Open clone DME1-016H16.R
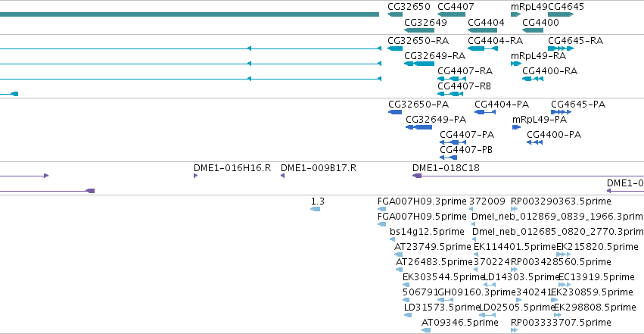Viewport: 644px width, 334px height. [232, 168]
